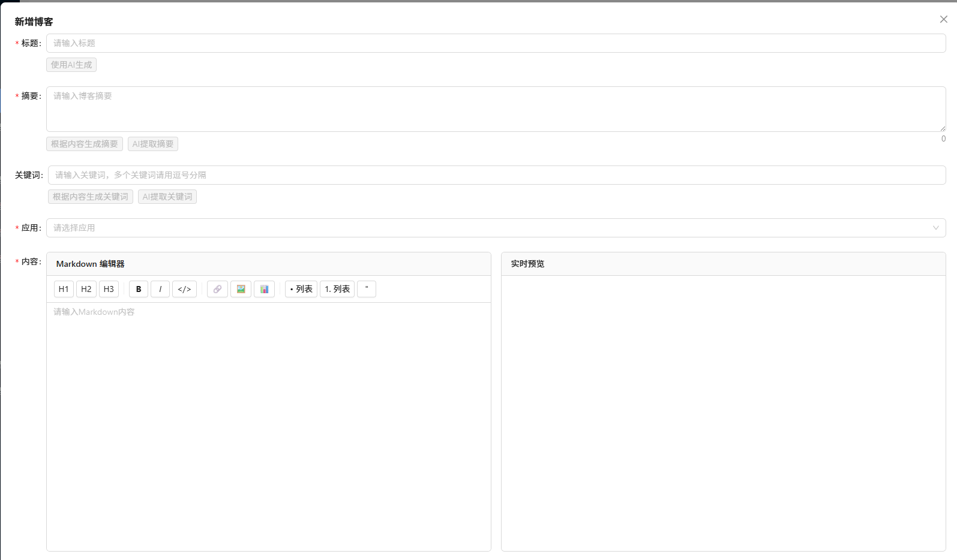Focus the 标题 input field
Screen dimensions: 957x560
[x=496, y=43]
